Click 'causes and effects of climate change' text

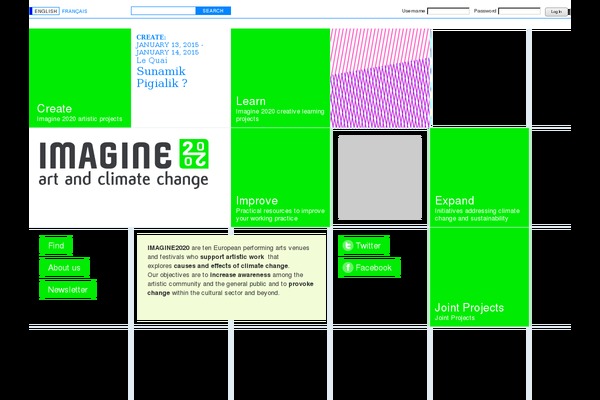point(231,266)
